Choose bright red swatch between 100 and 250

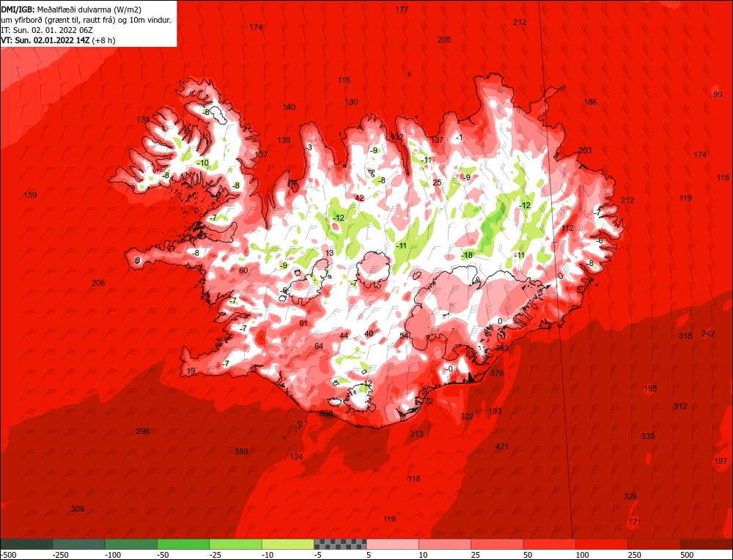point(602,544)
